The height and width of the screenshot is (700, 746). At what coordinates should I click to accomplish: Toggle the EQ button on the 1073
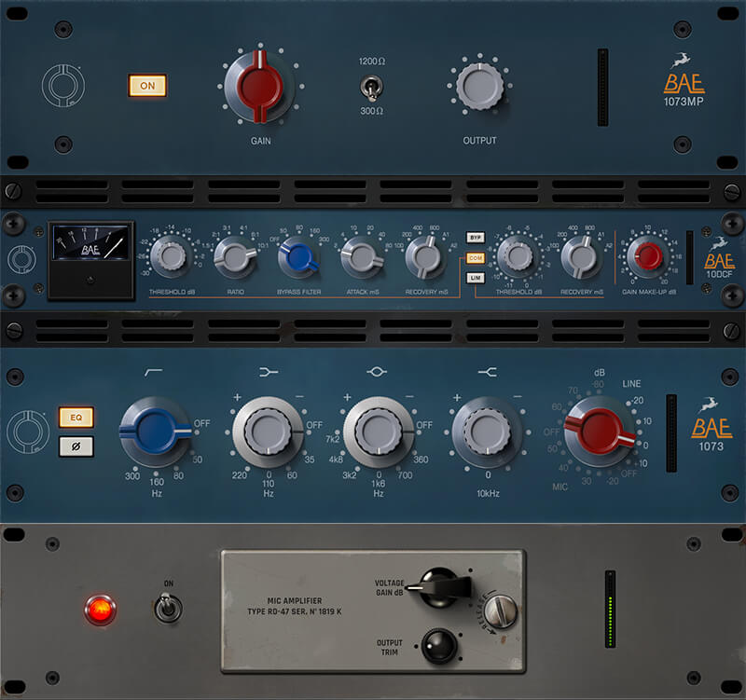click(x=76, y=417)
